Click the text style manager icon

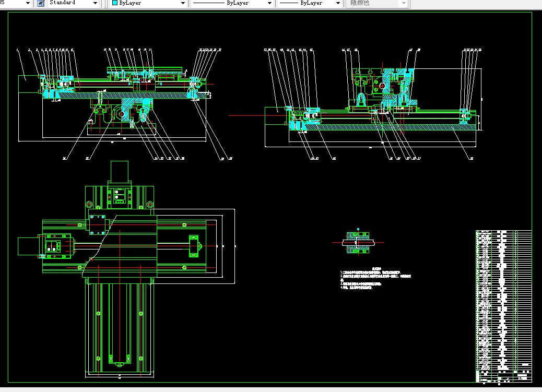pos(41,3)
